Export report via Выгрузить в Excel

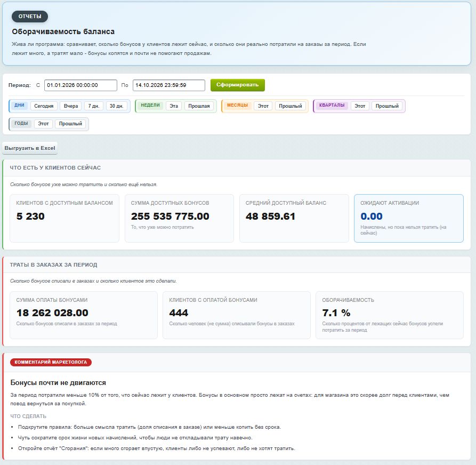(30, 148)
